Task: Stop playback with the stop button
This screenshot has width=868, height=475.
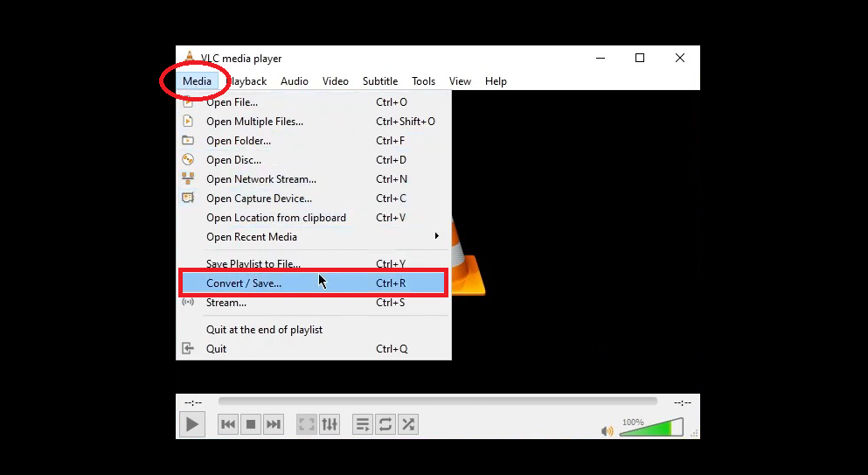Action: 251,424
